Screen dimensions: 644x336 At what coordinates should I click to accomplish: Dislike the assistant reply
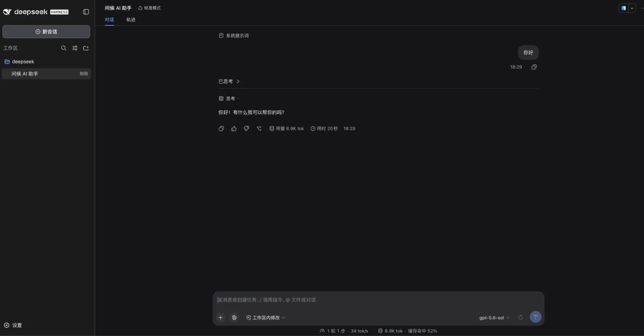click(246, 129)
